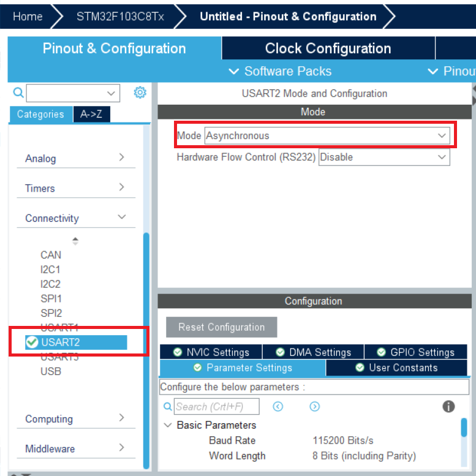Screen dimensions: 476x476
Task: Go to Home breadcrumb
Action: point(28,17)
